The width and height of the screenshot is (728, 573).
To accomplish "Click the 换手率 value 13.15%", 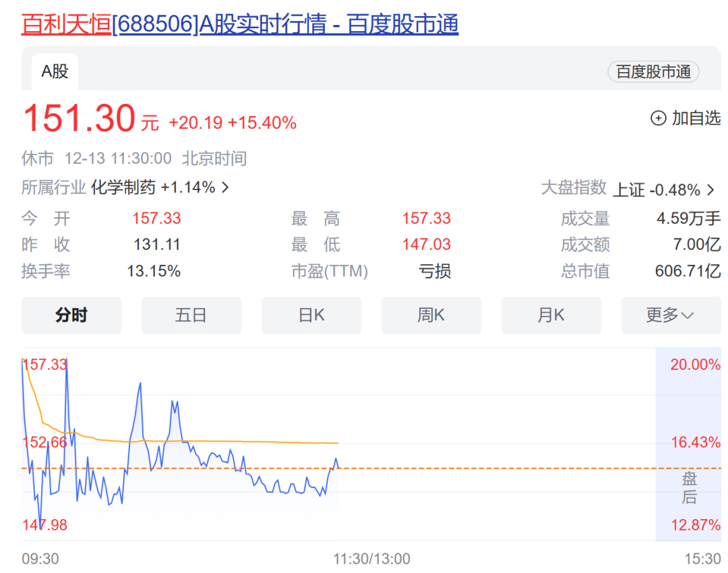I will tap(154, 271).
